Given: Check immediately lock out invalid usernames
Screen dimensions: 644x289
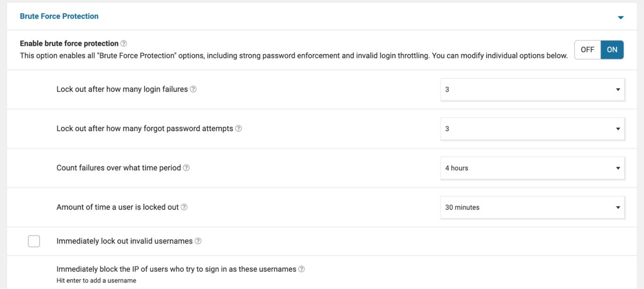Looking at the screenshot, I should coord(34,241).
